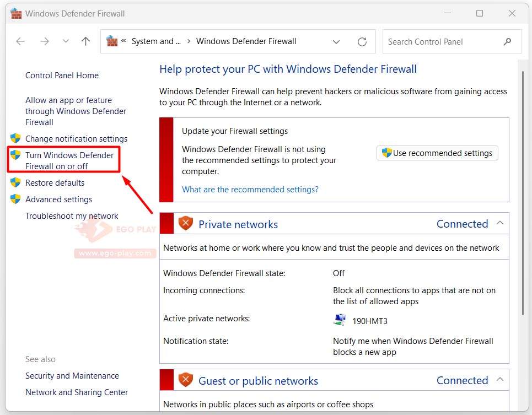The height and width of the screenshot is (415, 532).
Task: Expand breadcrumb arrow after 'System and ...'
Action: pyautogui.click(x=189, y=41)
